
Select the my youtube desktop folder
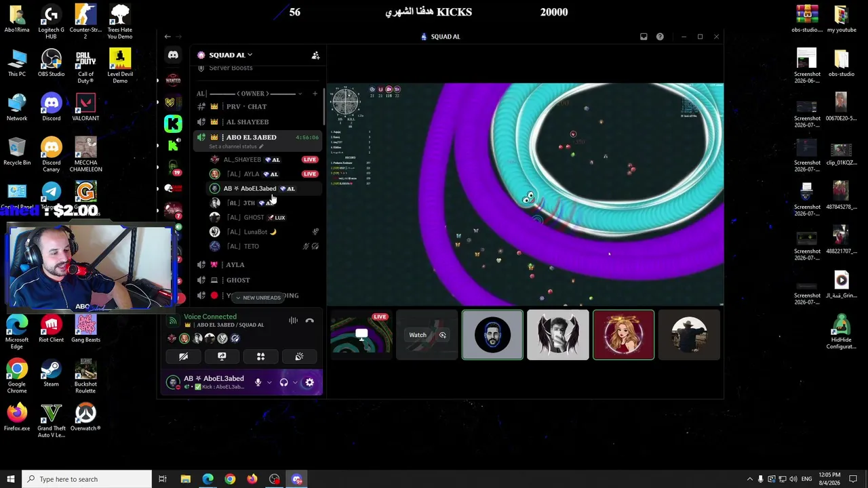tap(842, 19)
